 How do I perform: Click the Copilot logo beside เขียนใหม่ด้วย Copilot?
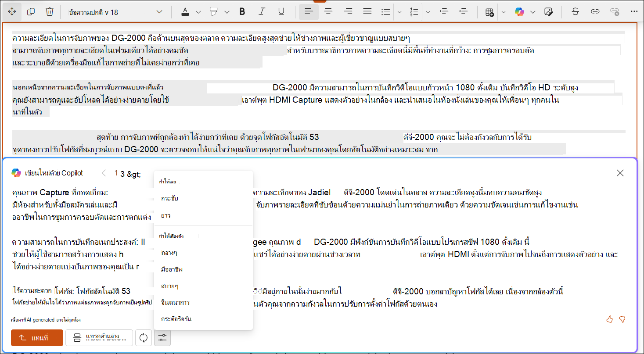16,173
